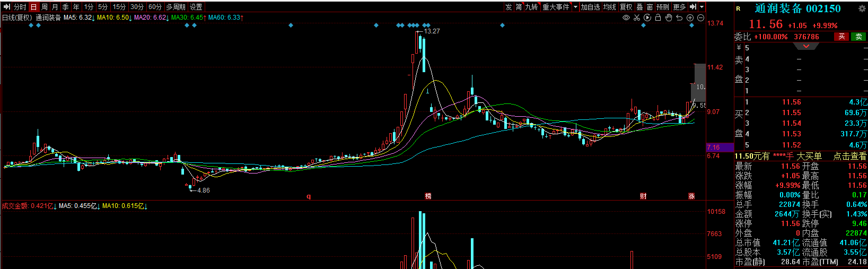Screen dimensions: 868x269
Task: Click buy level 4 volume 317.7万
Action: 854,134
